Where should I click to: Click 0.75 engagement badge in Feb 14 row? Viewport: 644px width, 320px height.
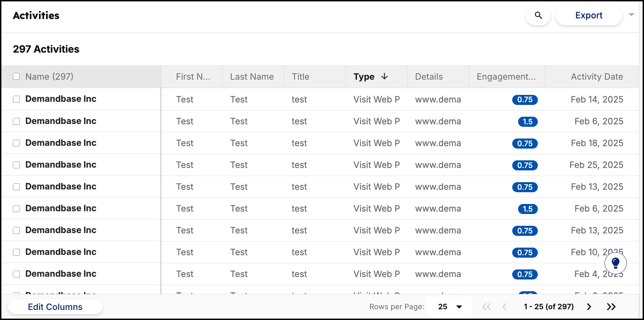coord(525,100)
